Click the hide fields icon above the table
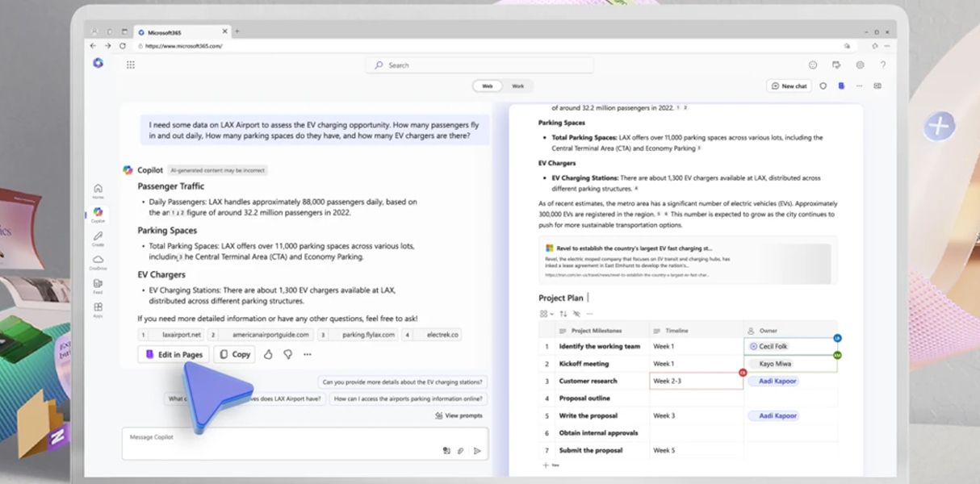Image resolution: width=980 pixels, height=484 pixels. click(576, 314)
